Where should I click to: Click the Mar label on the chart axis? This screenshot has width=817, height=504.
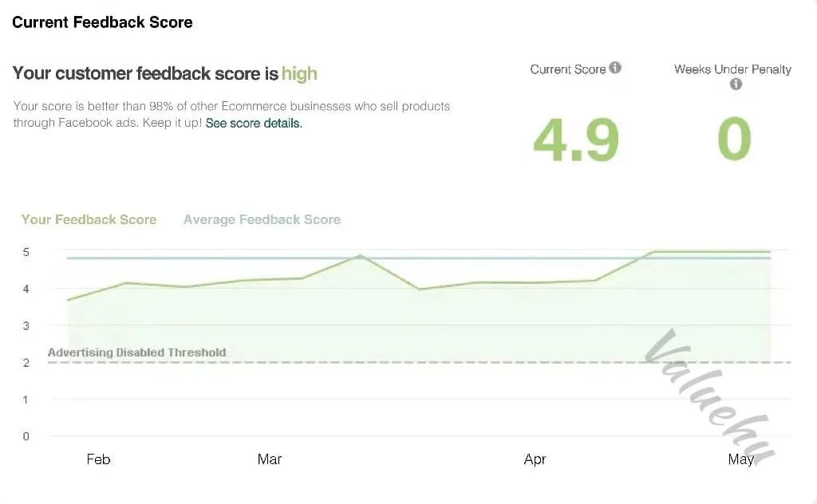pyautogui.click(x=270, y=459)
